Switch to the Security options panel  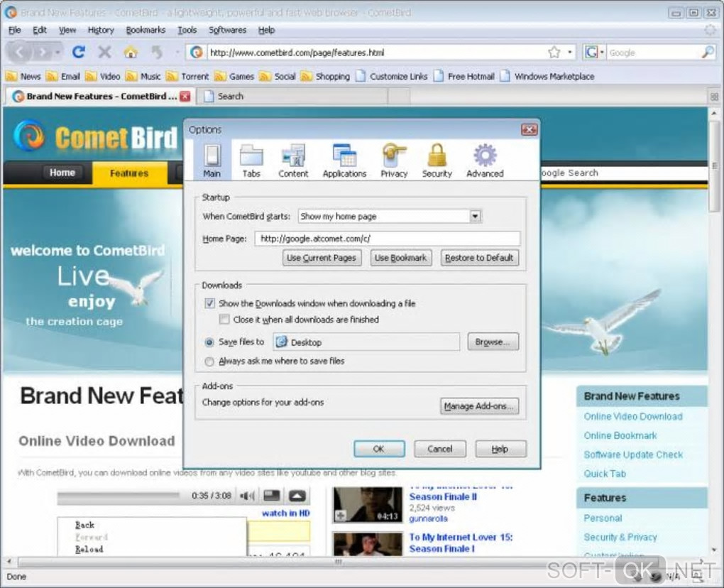(x=437, y=160)
